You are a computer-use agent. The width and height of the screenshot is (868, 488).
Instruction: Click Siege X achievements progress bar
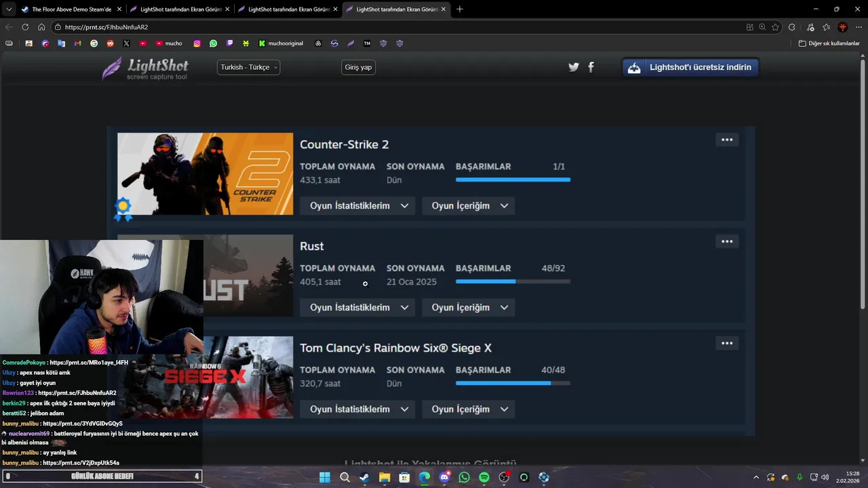[x=513, y=383]
